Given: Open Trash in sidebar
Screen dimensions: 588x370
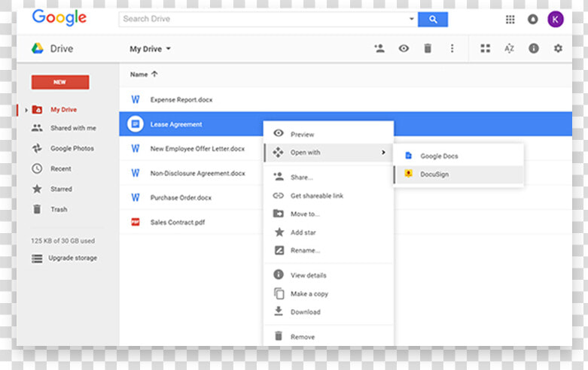Looking at the screenshot, I should (59, 209).
